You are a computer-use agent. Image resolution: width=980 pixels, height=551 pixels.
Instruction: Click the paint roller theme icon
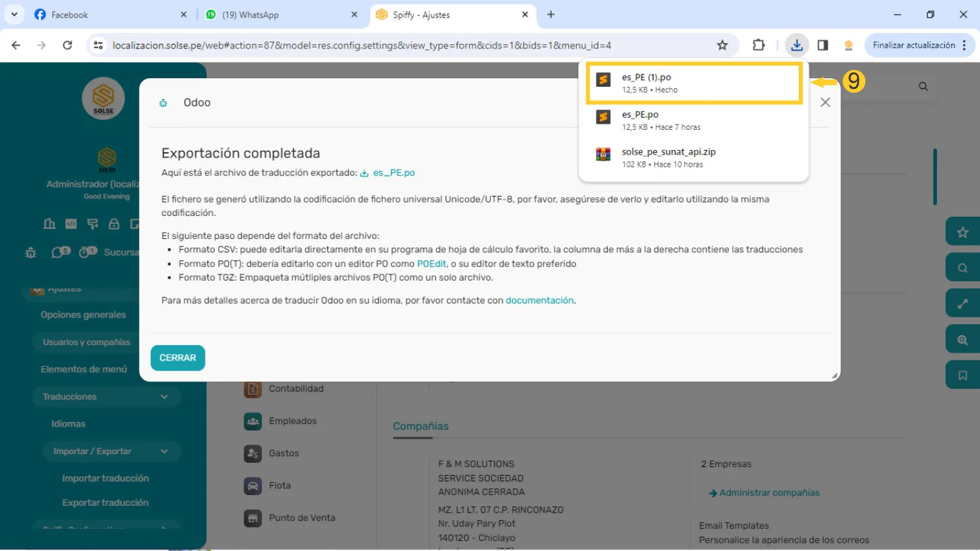pos(92,224)
